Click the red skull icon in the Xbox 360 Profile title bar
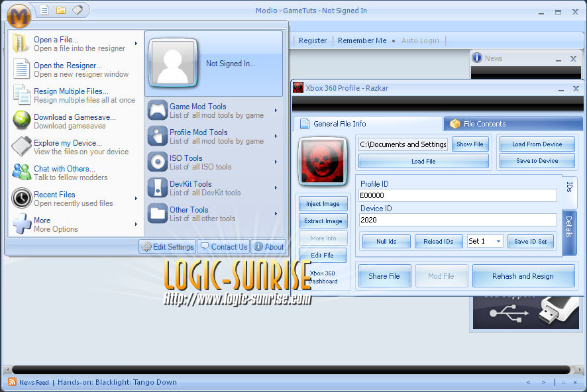Image resolution: width=587 pixels, height=392 pixels. (298, 88)
